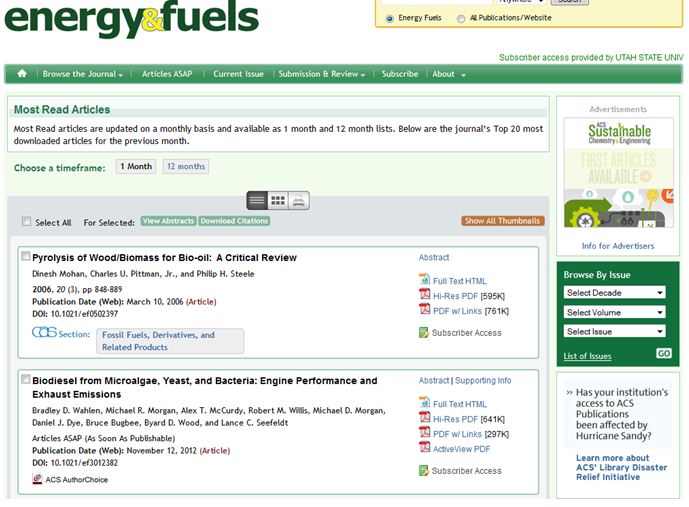Click the DOI 10.1021/ef3012382 text
Viewport: 689px width, 507px height.
75,463
